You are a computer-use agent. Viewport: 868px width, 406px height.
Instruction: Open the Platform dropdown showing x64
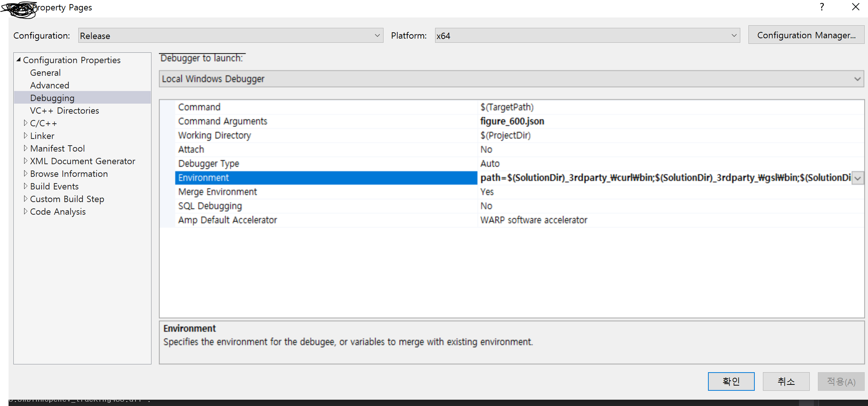[587, 36]
